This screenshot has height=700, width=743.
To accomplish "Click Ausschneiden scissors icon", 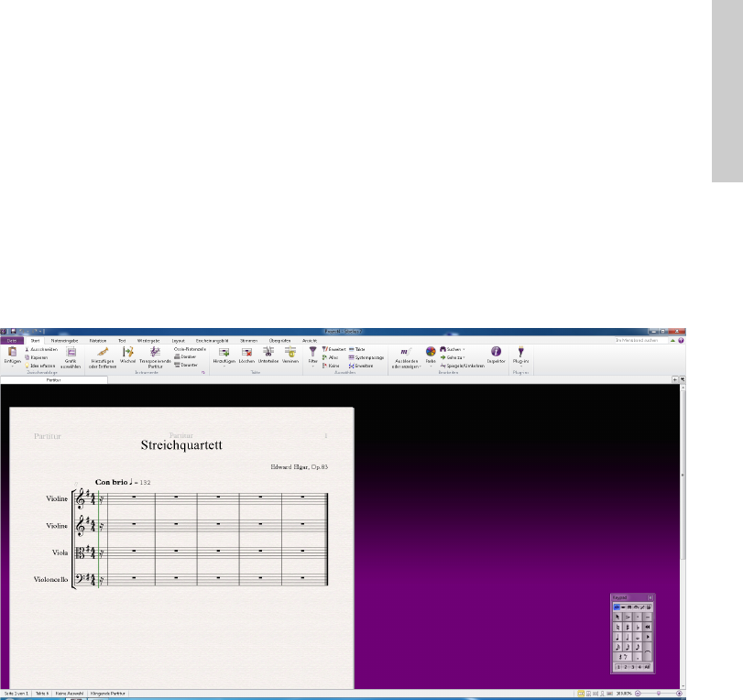I will pyautogui.click(x=27, y=349).
